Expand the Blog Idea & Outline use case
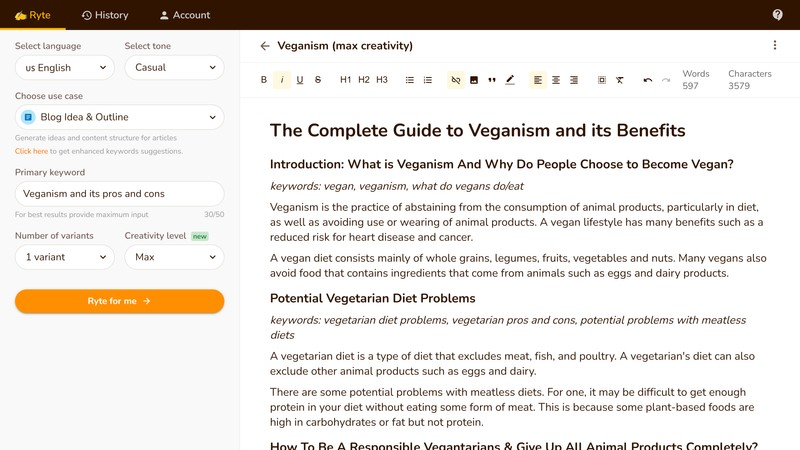This screenshot has width=800, height=450. tap(119, 117)
